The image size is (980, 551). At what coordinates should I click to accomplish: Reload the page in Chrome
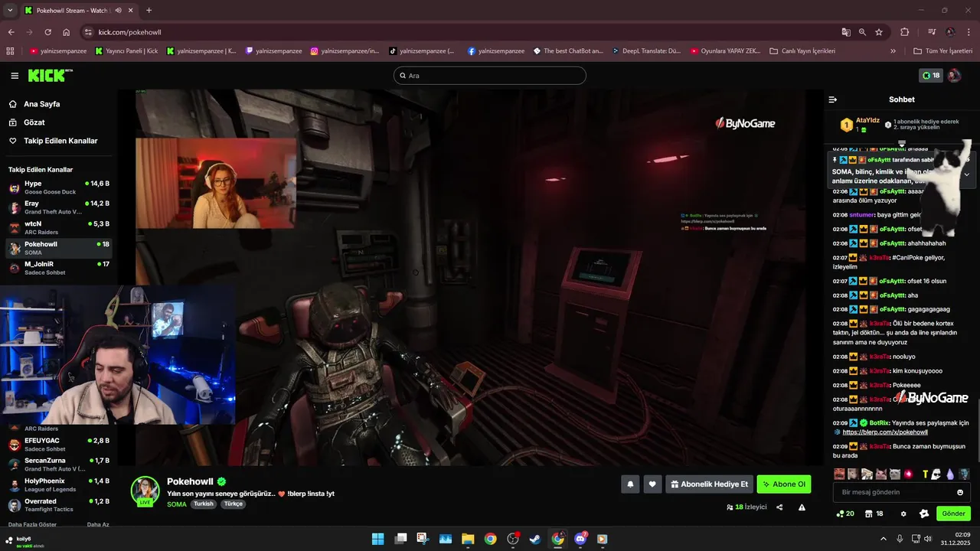click(47, 32)
